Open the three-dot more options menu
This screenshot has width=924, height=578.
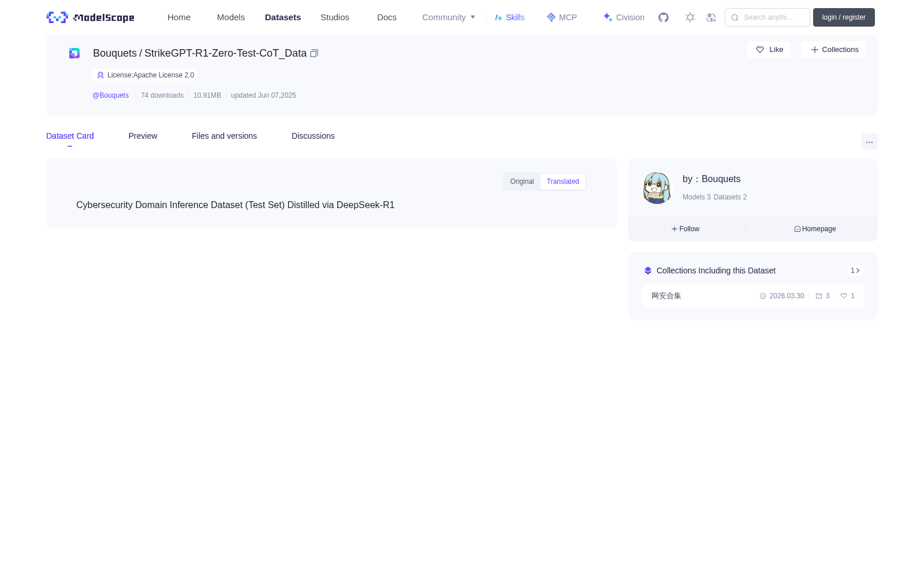(869, 142)
